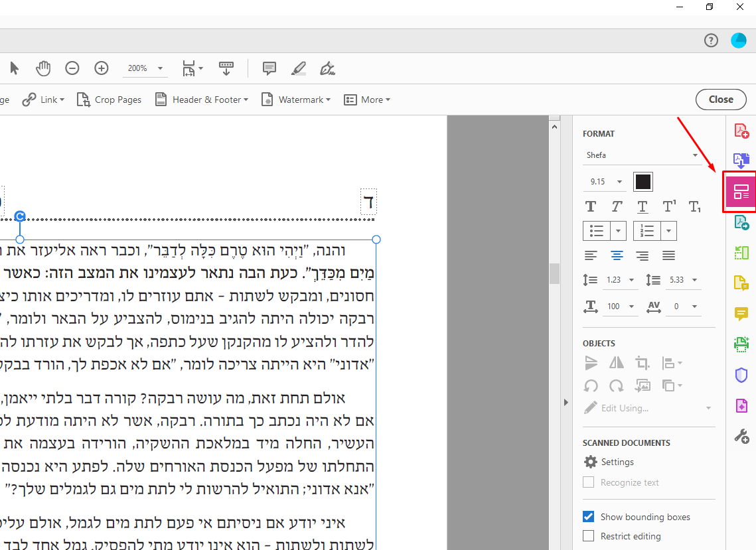This screenshot has width=756, height=550.
Task: Click the vertical scrollbar thumb
Action: (x=554, y=273)
